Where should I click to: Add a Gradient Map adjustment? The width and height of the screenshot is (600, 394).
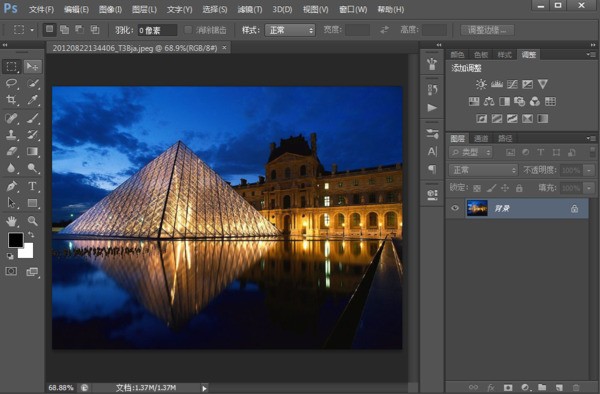(x=543, y=119)
